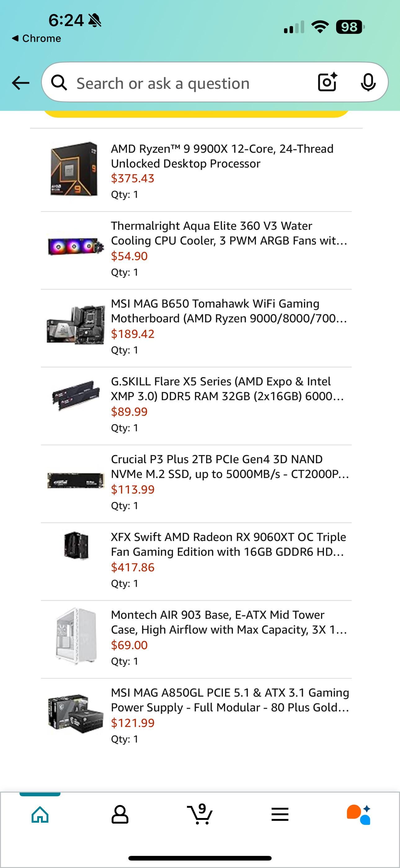Return to Chrome via back link

36,38
